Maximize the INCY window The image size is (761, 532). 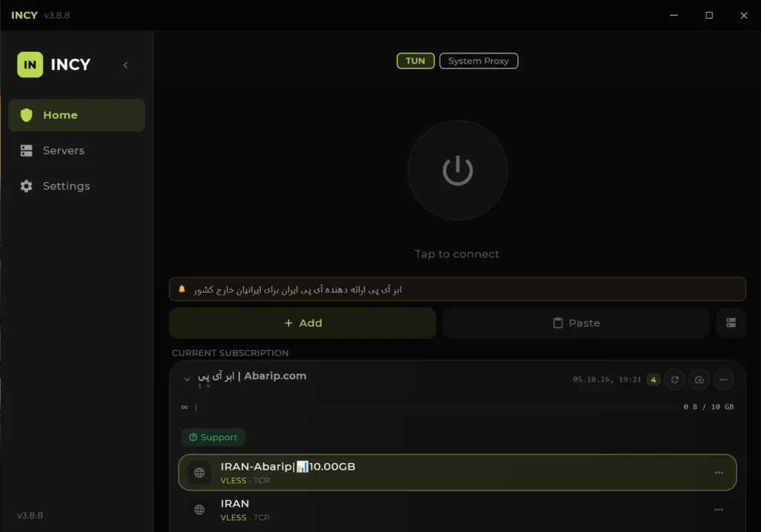709,15
